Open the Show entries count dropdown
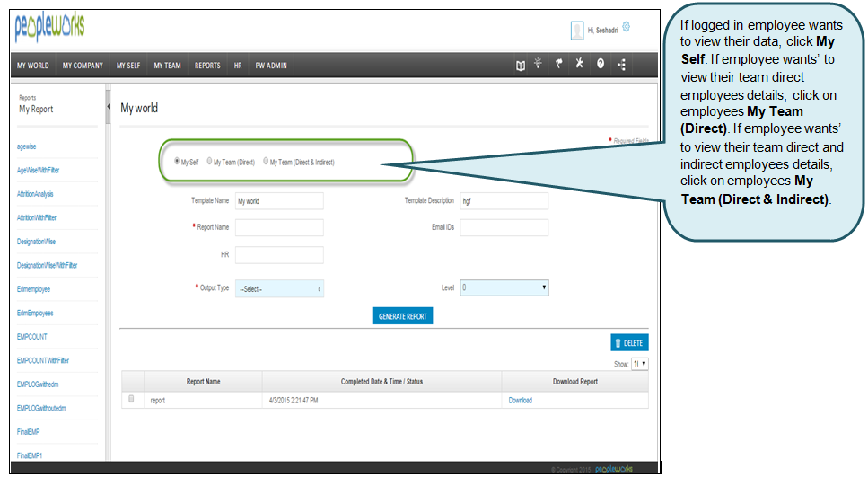This screenshot has width=868, height=477. pyautogui.click(x=640, y=364)
